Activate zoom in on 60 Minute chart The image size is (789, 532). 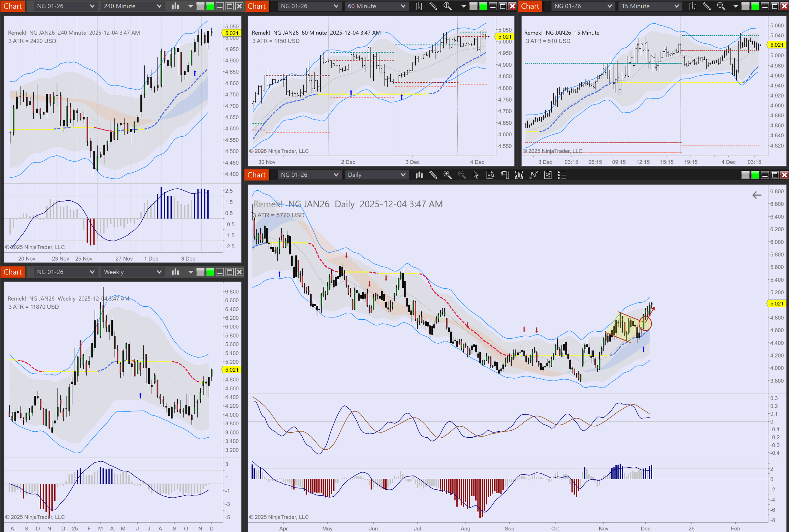pyautogui.click(x=448, y=6)
